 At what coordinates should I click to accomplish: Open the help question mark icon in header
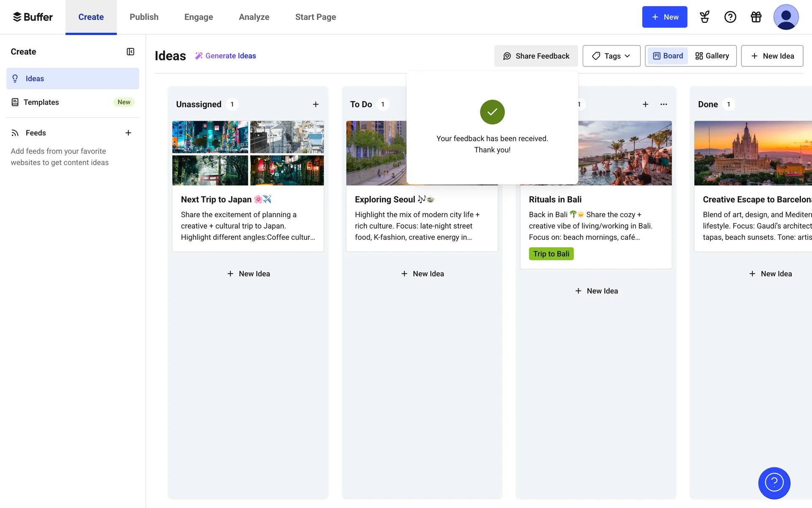pos(730,17)
